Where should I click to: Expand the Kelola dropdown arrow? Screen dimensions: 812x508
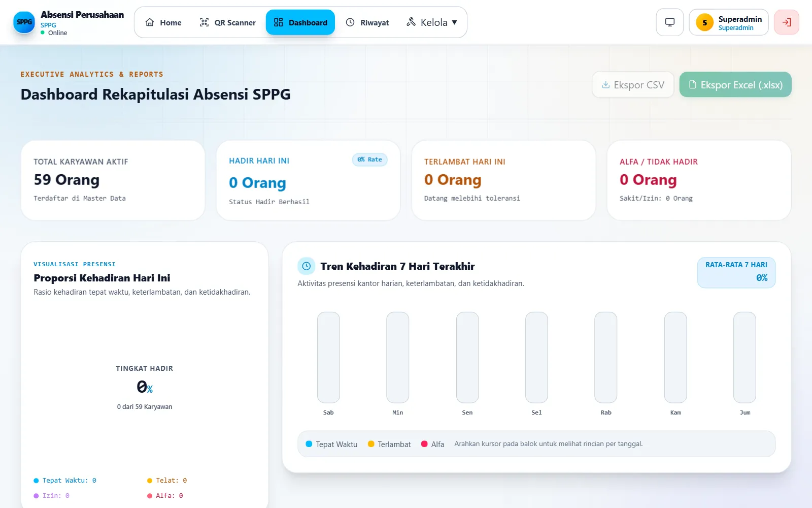(x=455, y=22)
